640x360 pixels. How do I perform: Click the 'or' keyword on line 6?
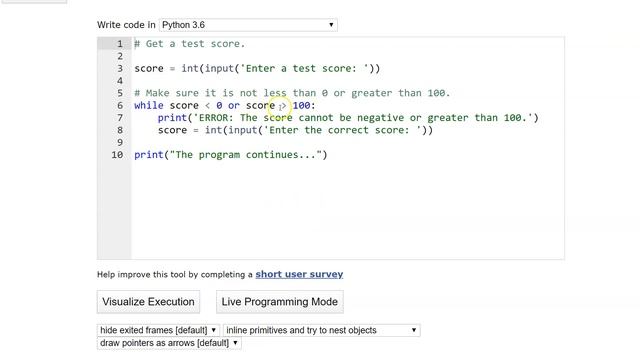click(233, 105)
